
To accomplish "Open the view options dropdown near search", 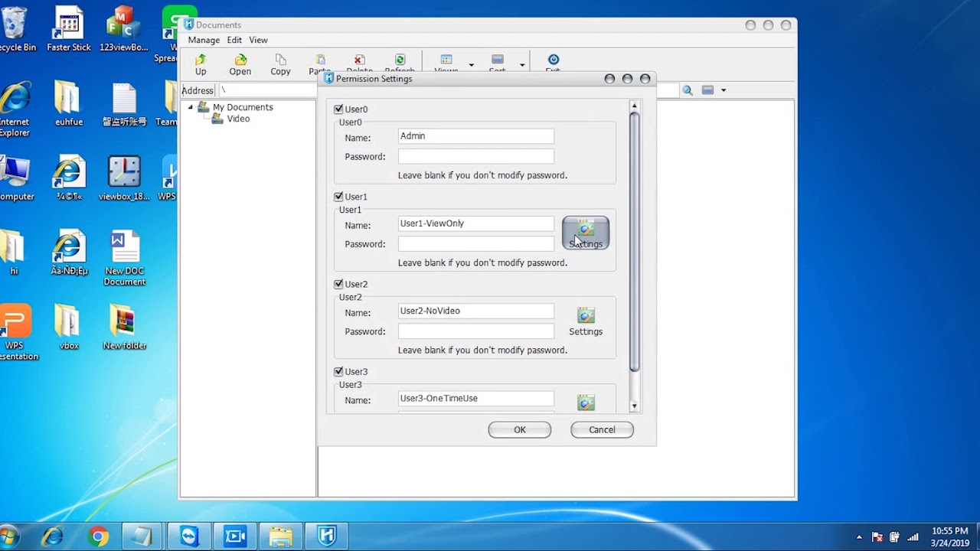I will (723, 90).
